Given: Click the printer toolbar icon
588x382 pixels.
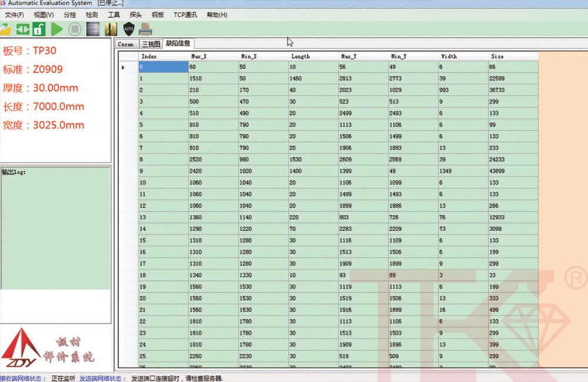Looking at the screenshot, I should (x=146, y=29).
